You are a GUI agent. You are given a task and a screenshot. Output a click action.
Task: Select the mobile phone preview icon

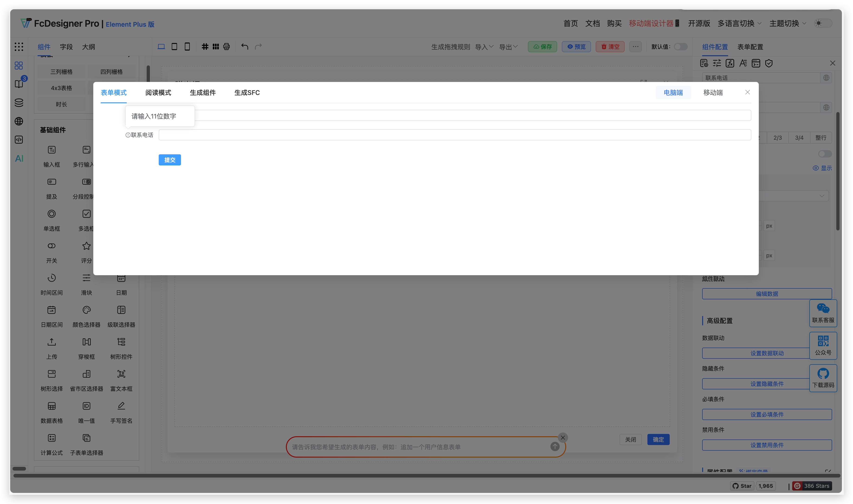click(x=187, y=47)
